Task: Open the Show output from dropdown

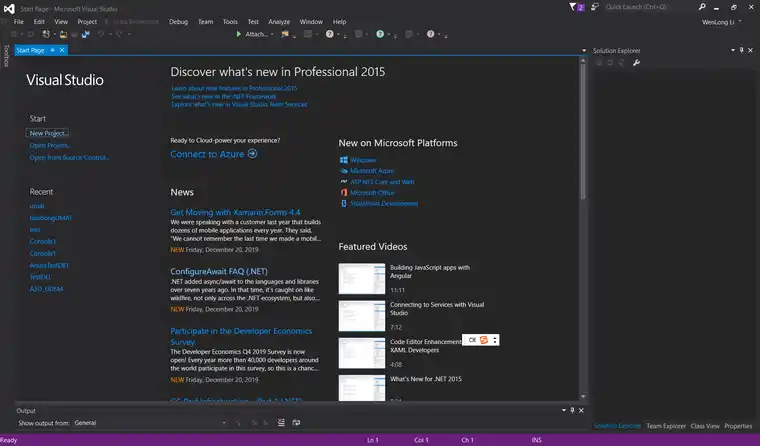Action: (150, 423)
